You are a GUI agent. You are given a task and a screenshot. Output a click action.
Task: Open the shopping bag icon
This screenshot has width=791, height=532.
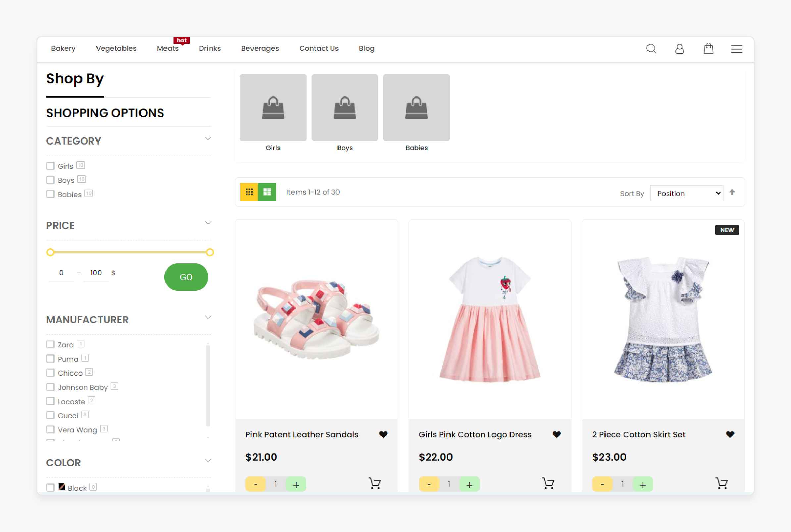[x=708, y=49]
